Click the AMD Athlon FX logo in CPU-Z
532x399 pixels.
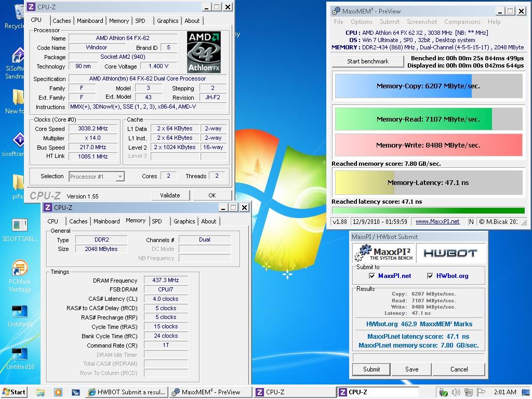tap(204, 52)
